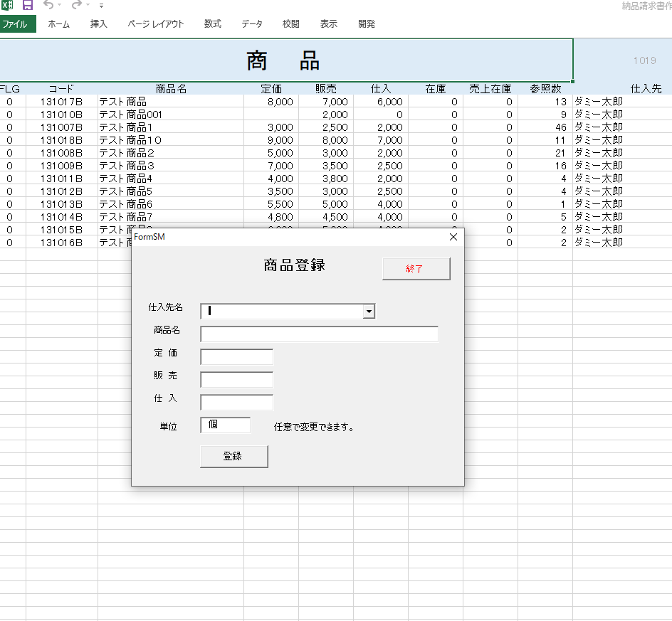Viewport: 672px width, 621px height.
Task: Select code cell 131016B
Action: [61, 243]
